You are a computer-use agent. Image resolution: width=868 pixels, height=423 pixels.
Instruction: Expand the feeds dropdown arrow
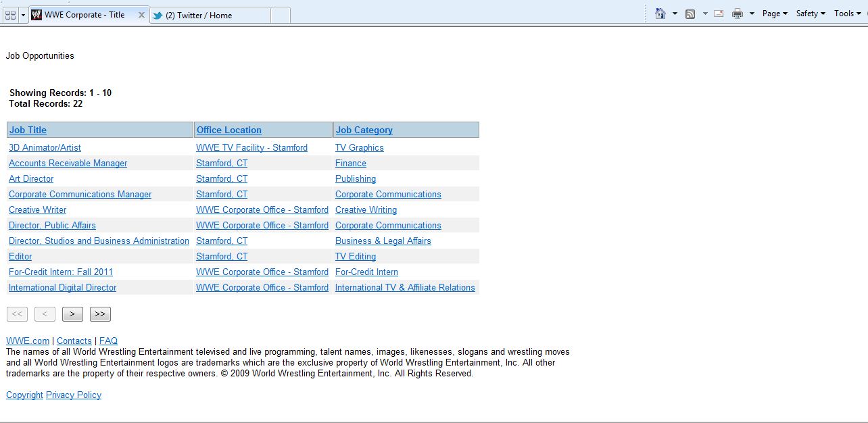pyautogui.click(x=705, y=14)
